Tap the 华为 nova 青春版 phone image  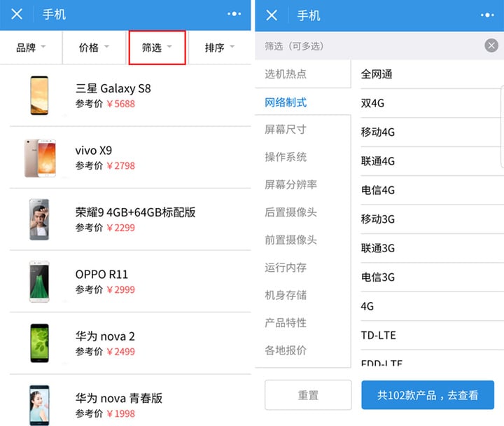click(39, 406)
